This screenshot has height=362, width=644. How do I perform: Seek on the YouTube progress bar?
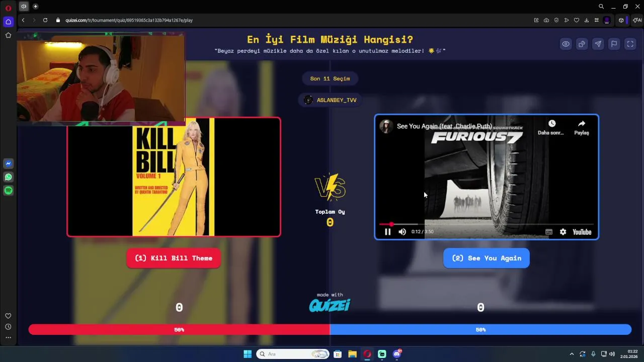point(487,224)
